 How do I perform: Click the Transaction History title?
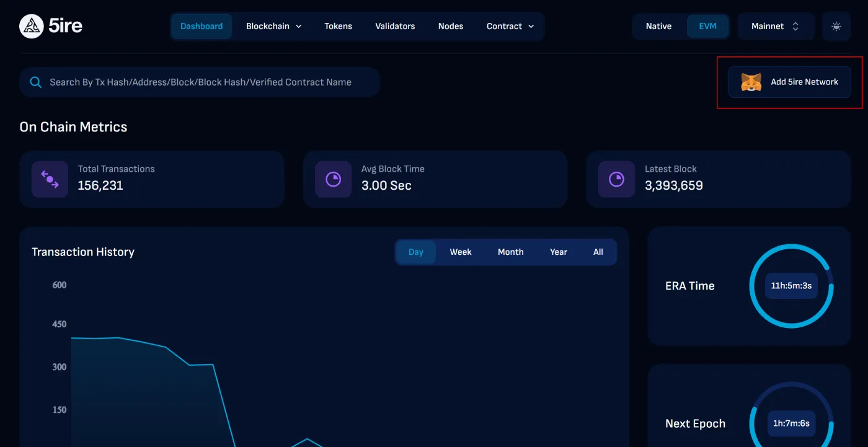(83, 252)
